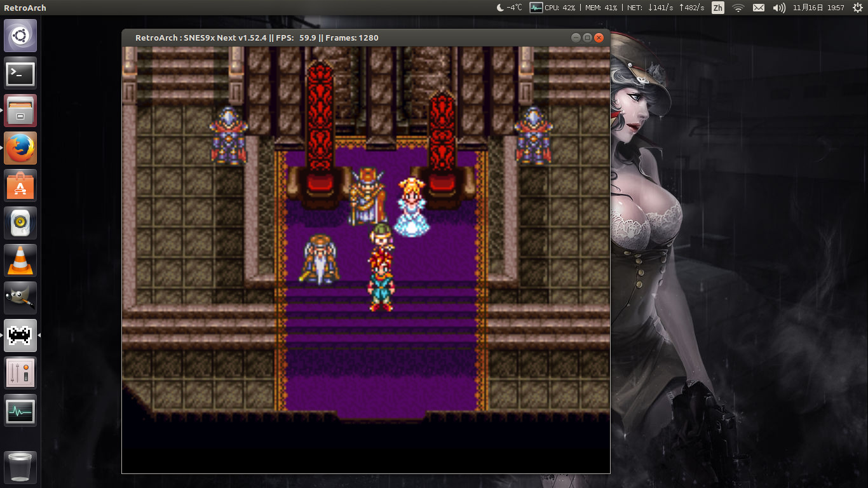Open GIMP from the dock
This screenshot has width=868, height=488.
(x=20, y=298)
